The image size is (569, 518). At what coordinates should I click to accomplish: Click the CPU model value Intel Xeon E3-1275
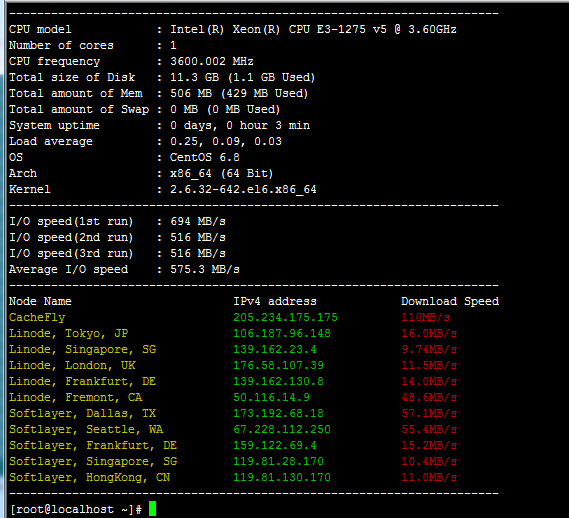click(x=313, y=29)
